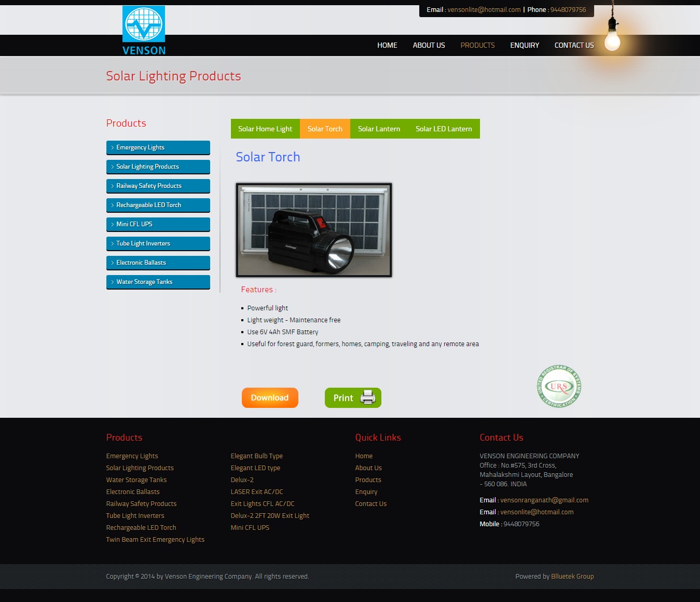Image resolution: width=700 pixels, height=602 pixels.
Task: Click the arrow beside Water Storage Tanks
Action: (x=112, y=282)
